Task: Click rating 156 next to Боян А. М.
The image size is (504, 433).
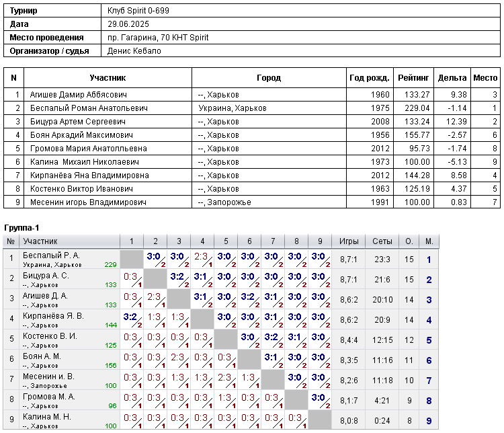Action: pyautogui.click(x=111, y=366)
